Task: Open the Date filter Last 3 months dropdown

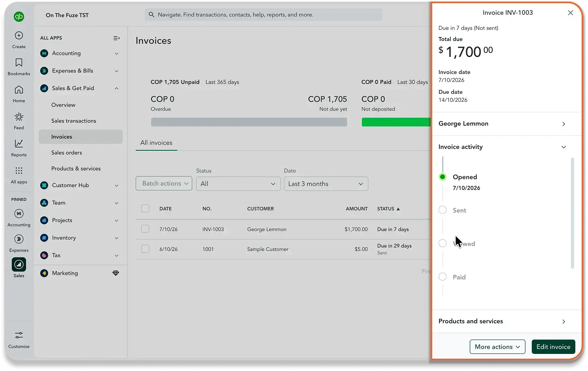Action: [326, 184]
